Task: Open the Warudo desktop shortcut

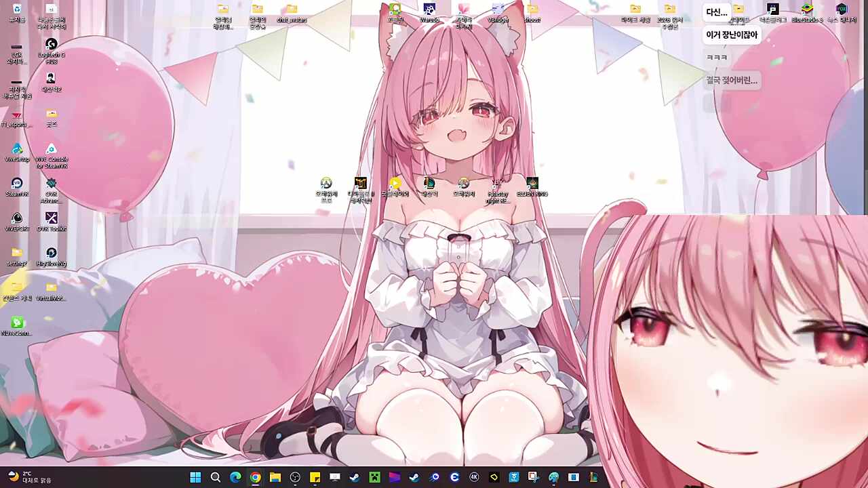Action: [429, 9]
